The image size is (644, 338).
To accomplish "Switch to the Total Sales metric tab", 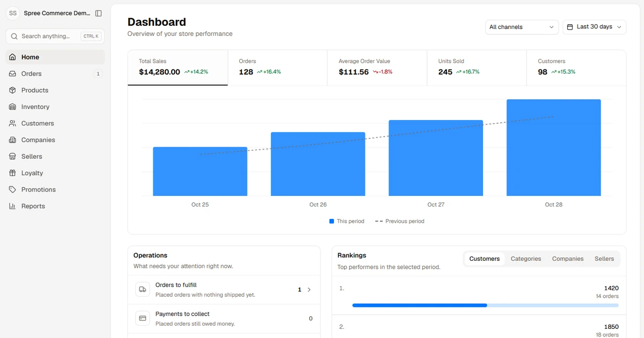I will 178,68.
